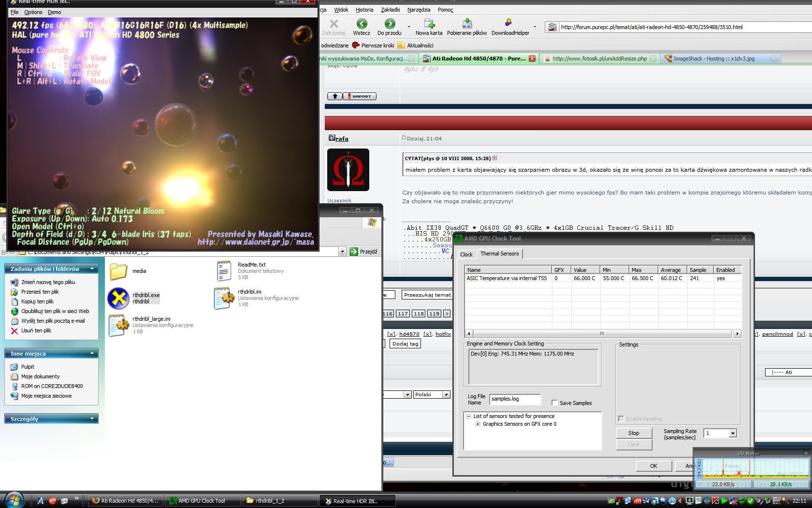812x508 pixels.
Task: Open Options menu in HDR IBL window
Action: 33,12
